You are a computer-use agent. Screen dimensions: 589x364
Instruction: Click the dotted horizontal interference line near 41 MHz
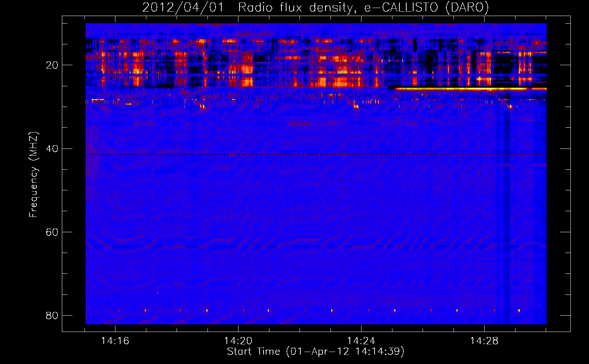[x=316, y=154]
